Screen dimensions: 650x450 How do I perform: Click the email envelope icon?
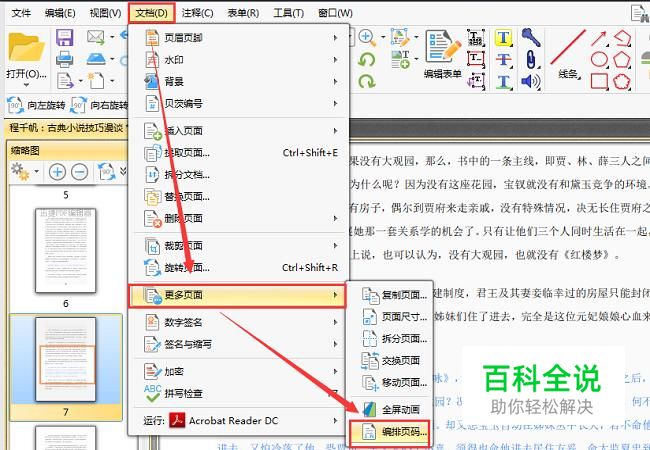(x=95, y=37)
